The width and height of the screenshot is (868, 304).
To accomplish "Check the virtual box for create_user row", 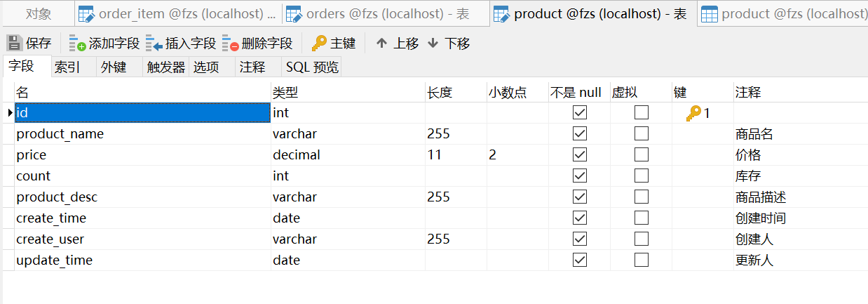I will 641,239.
